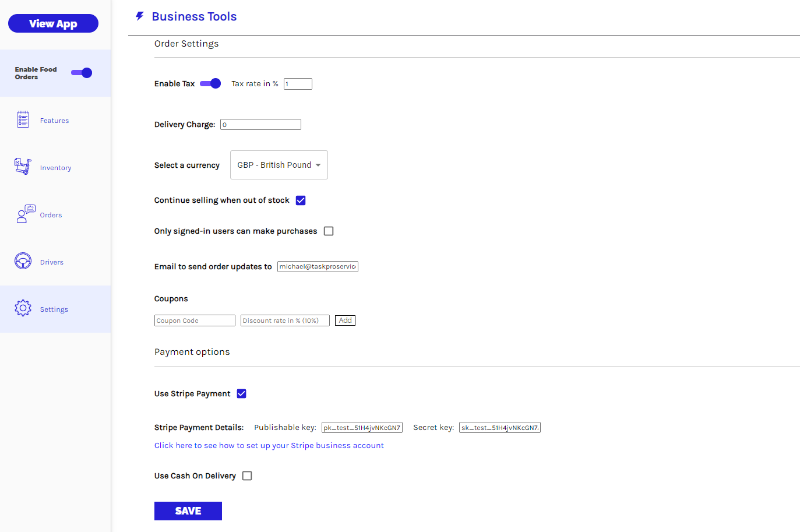
Task: Uncheck the Use Stripe Payment checkbox
Action: (242, 394)
